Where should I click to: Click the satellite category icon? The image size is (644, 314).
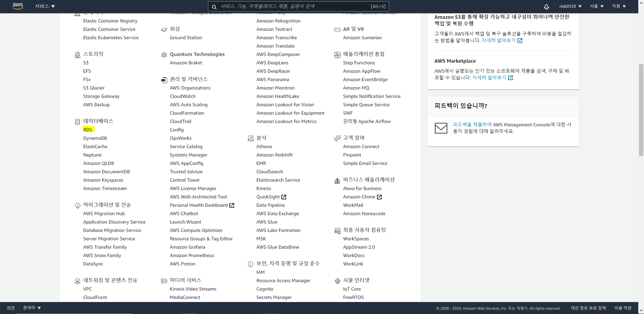tap(164, 29)
